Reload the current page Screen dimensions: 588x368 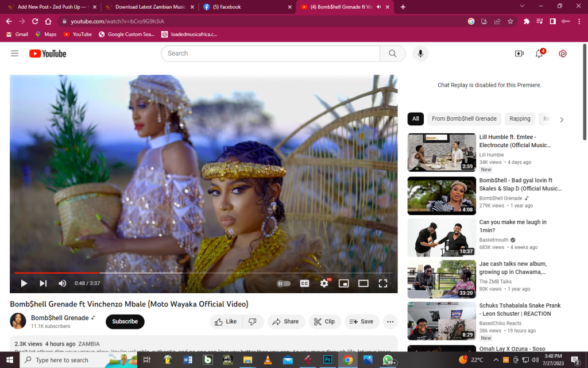click(x=35, y=21)
